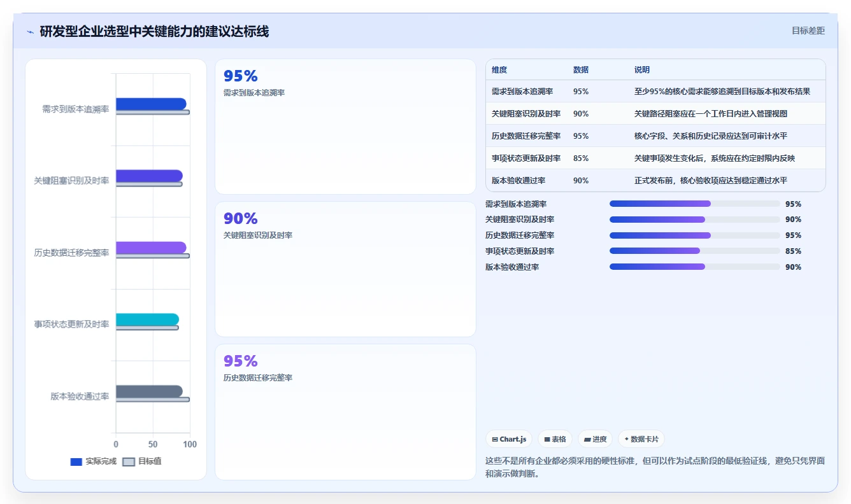Image resolution: width=851 pixels, height=504 pixels.
Task: Open the 95% 历史数据迁移完整率 data card
Action: (x=345, y=412)
